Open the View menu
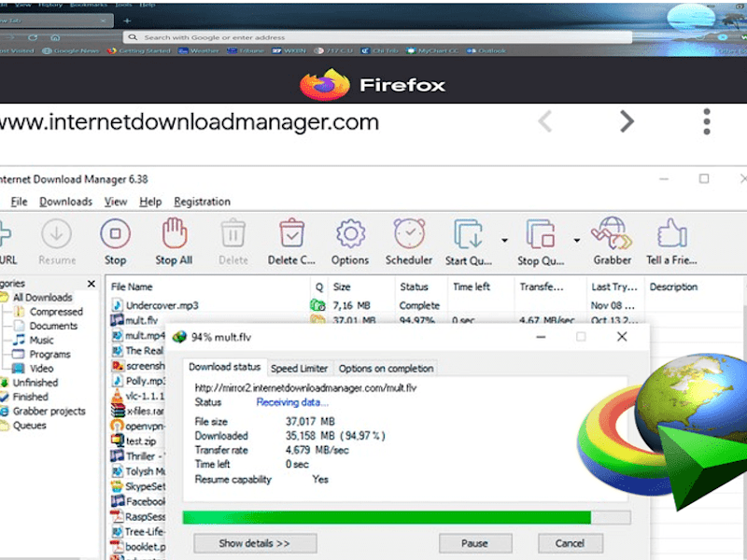Screen dimensions: 747x560 116,202
